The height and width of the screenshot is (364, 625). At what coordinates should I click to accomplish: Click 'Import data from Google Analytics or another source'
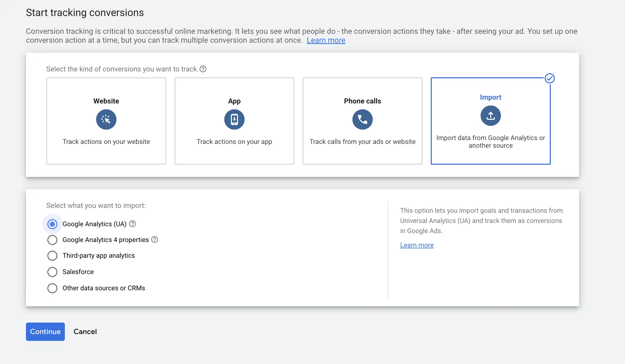(x=491, y=142)
